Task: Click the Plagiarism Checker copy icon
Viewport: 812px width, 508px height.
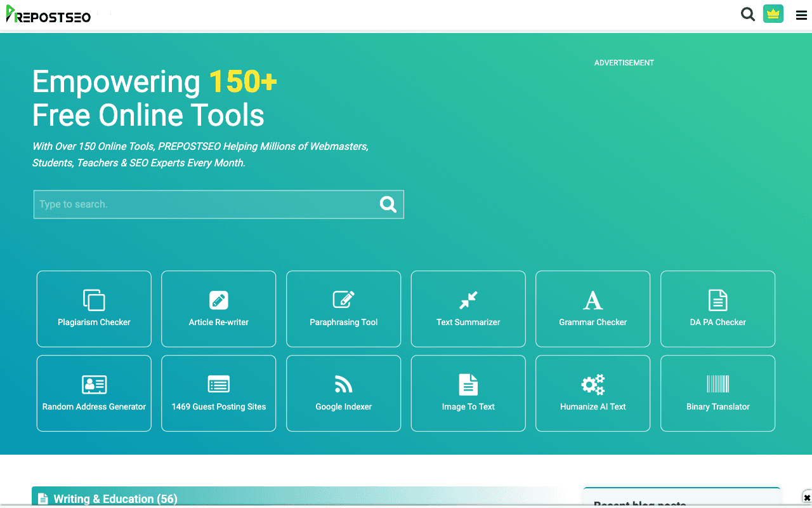Action: pos(94,300)
